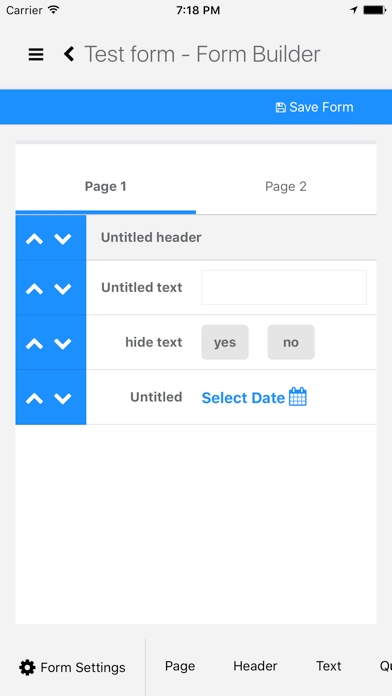
Task: Move the date field row down
Action: (63, 398)
